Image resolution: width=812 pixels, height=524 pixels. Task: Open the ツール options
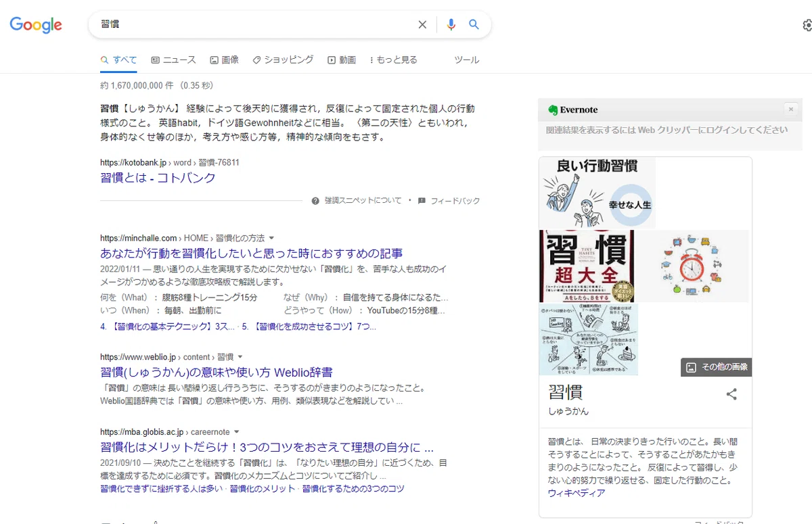(467, 59)
